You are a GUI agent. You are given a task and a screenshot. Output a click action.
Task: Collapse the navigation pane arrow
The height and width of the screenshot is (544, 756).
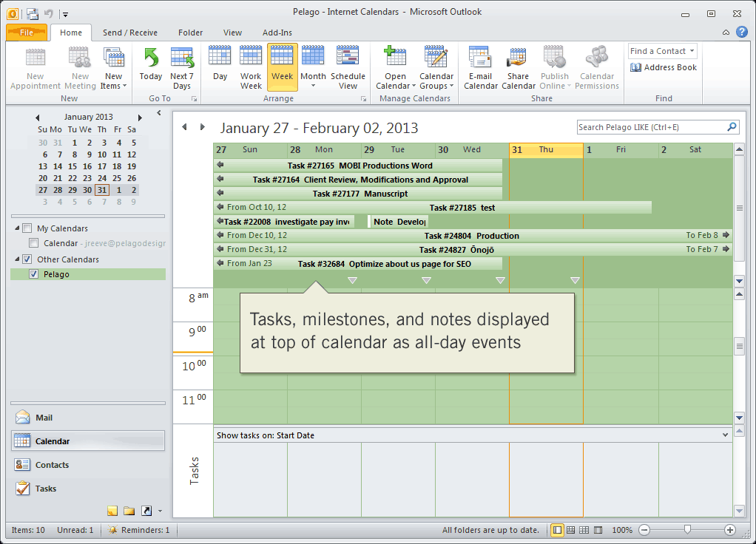coord(159,113)
